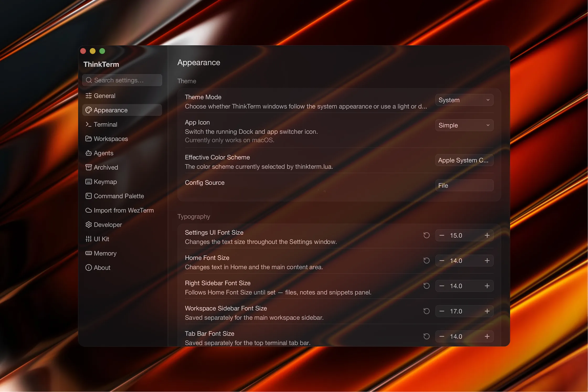Click the Workspaces folder icon in sidebar
The image size is (588, 392).
[x=88, y=139]
